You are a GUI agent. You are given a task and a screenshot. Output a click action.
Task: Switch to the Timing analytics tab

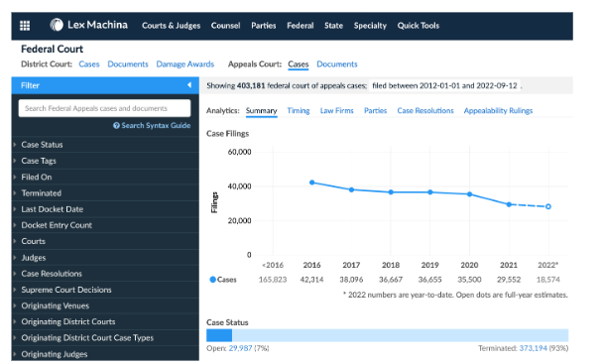point(299,111)
